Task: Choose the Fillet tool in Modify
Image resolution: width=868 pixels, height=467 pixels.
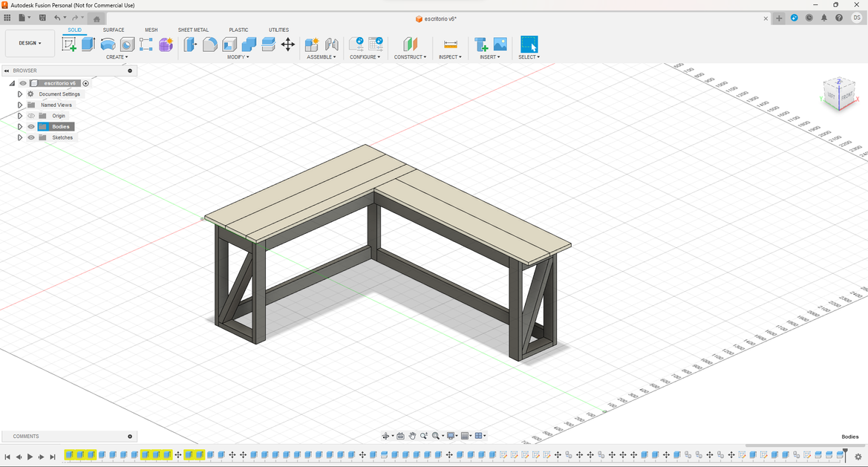Action: (210, 45)
